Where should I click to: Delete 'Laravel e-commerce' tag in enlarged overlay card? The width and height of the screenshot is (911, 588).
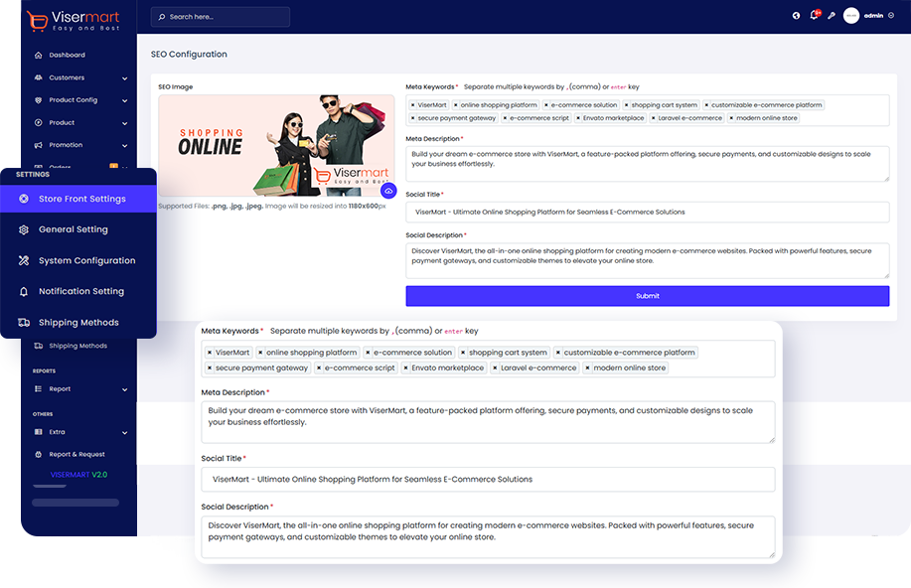495,367
